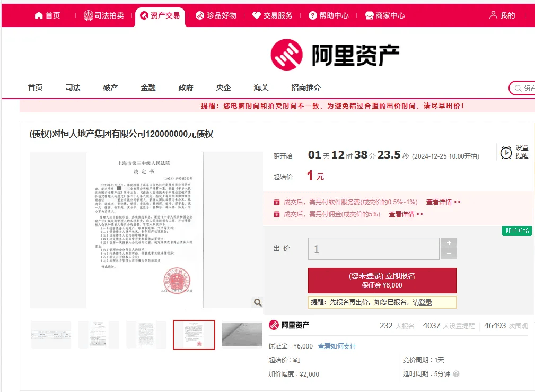
Task: Increase bid with the plus button
Action: click(x=449, y=243)
